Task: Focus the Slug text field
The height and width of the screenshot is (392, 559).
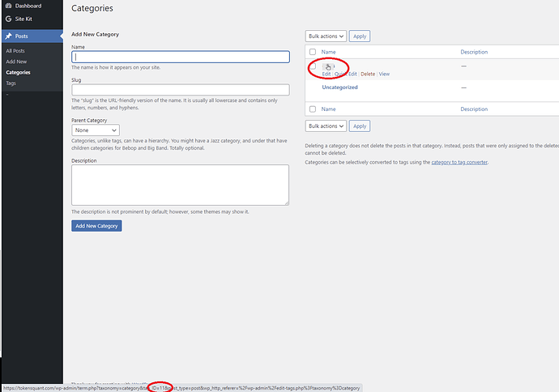Action: coord(180,90)
